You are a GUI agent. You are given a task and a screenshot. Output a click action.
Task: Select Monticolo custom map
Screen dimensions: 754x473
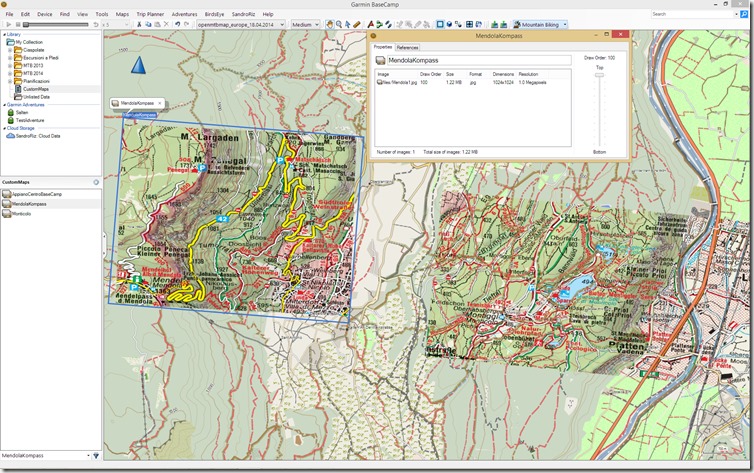coord(21,213)
